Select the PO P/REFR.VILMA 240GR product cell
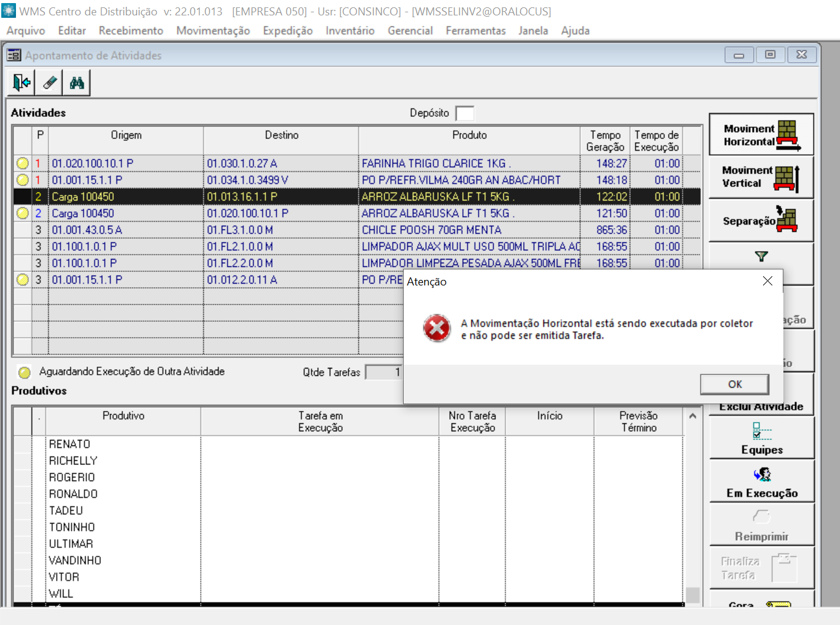The image size is (840, 625). pos(469,180)
